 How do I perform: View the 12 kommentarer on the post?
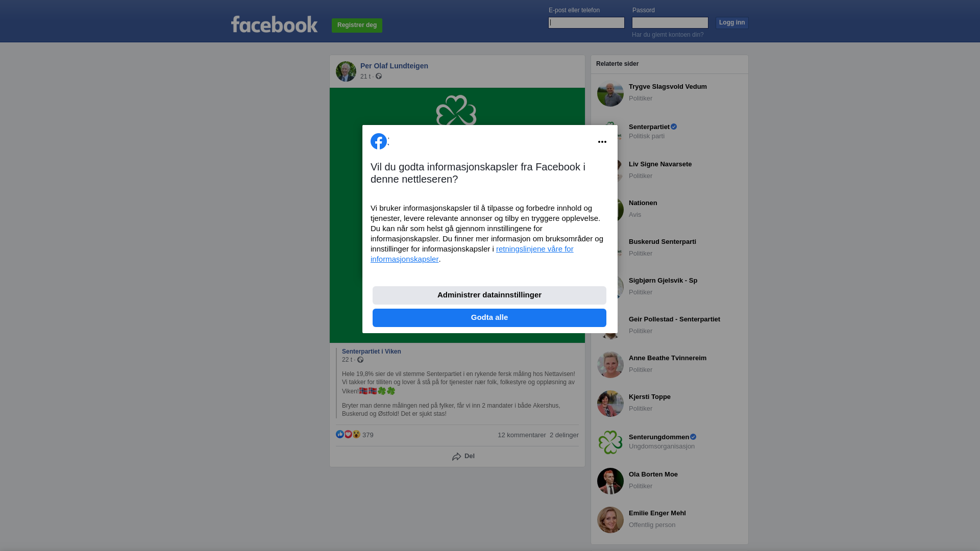click(x=522, y=435)
